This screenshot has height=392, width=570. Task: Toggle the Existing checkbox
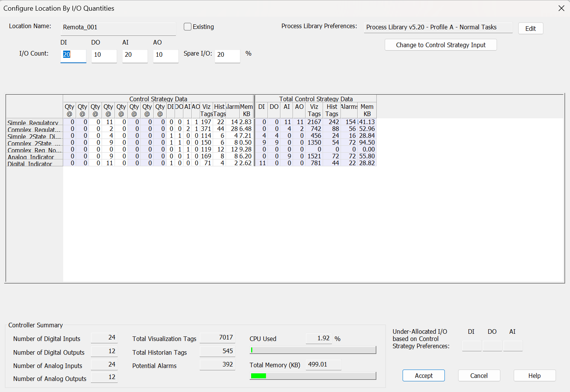pyautogui.click(x=187, y=27)
